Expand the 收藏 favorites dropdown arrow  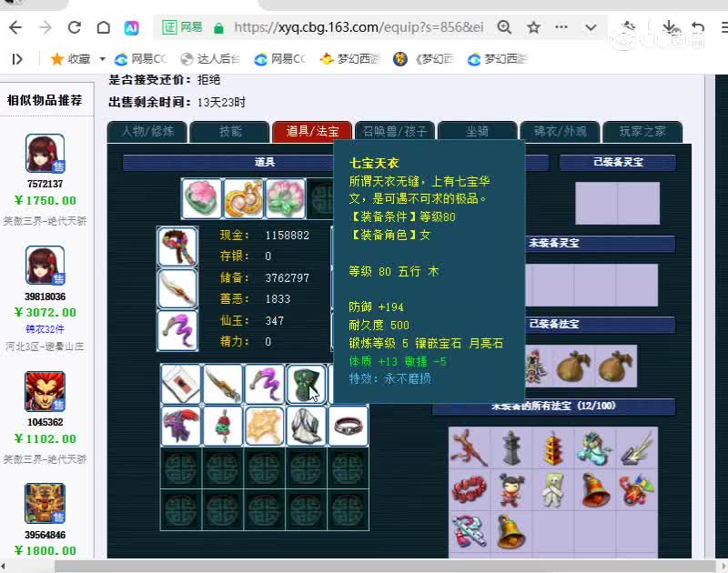102,59
